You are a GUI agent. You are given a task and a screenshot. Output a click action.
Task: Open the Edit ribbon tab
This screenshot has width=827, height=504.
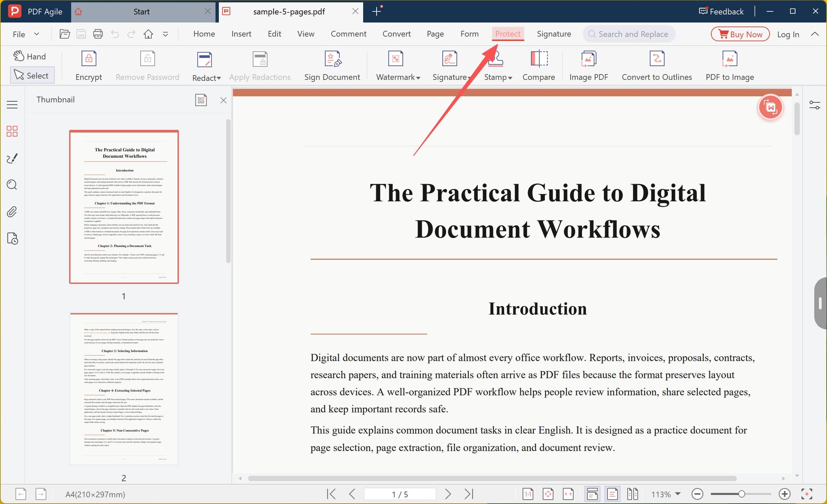click(x=274, y=34)
